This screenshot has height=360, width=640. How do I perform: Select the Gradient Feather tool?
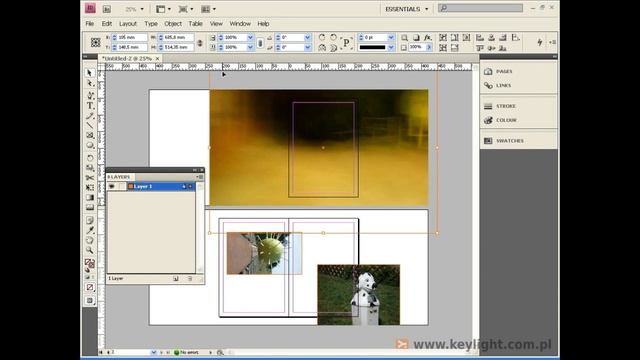[90, 208]
